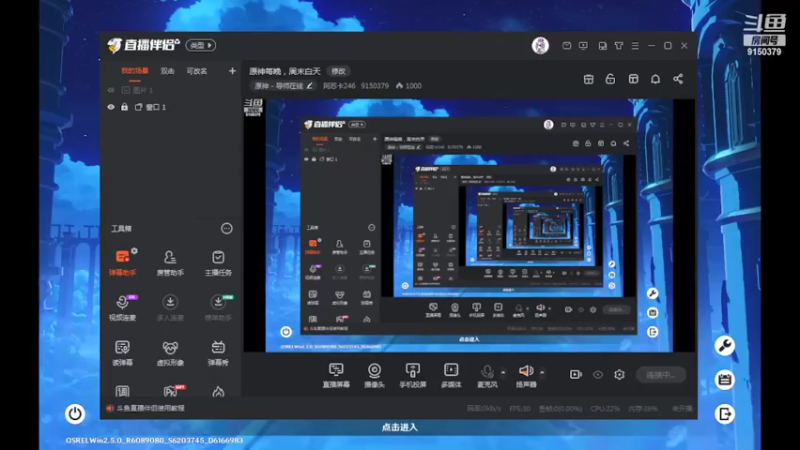Viewport: 800px width, 450px height.
Task: Click the FPS:30 status text
Action: click(520, 409)
